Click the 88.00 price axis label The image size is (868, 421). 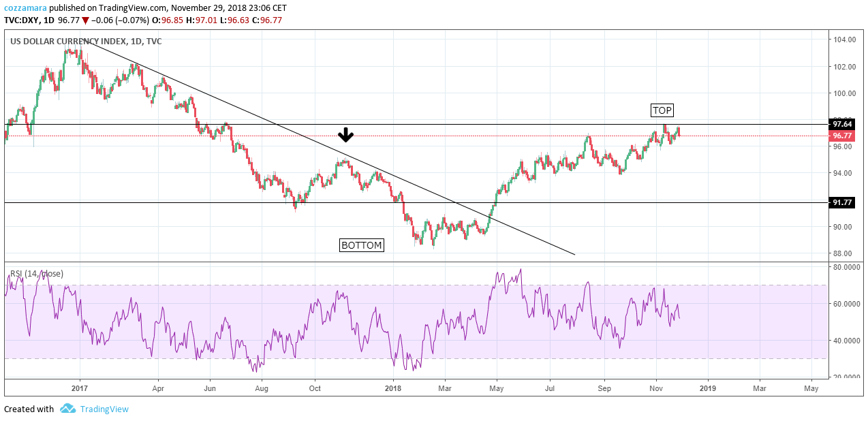tap(844, 253)
